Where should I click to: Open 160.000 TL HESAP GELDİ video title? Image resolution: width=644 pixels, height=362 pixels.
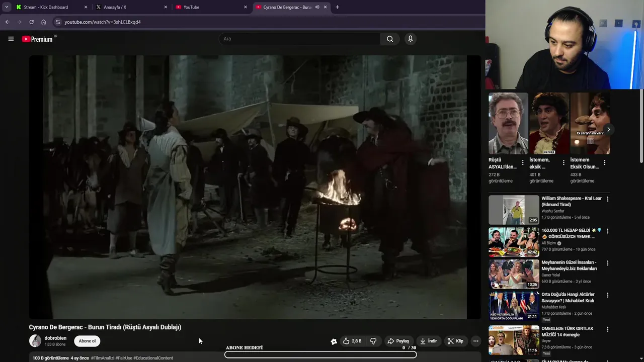[x=571, y=233]
